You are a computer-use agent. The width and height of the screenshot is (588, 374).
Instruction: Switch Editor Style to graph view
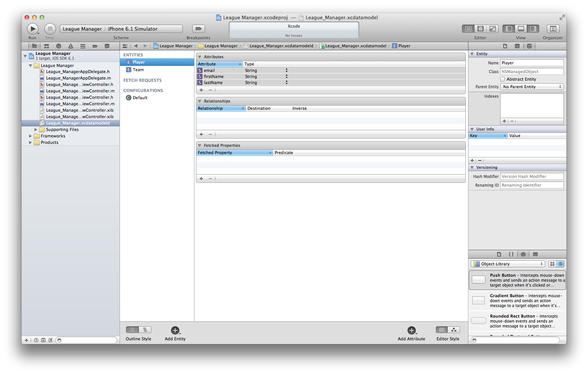pos(454,330)
